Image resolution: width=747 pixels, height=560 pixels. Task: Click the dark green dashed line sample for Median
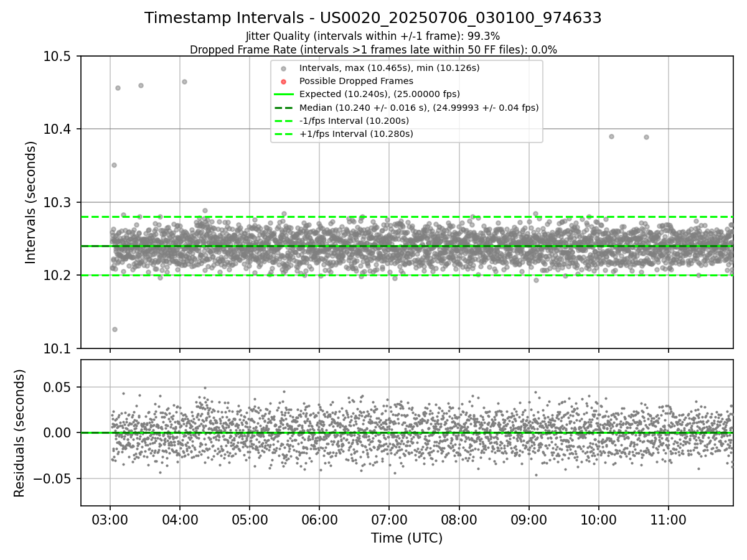(x=283, y=108)
